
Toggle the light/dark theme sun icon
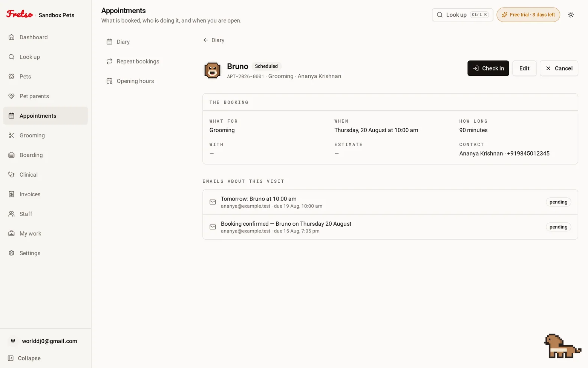pyautogui.click(x=571, y=15)
